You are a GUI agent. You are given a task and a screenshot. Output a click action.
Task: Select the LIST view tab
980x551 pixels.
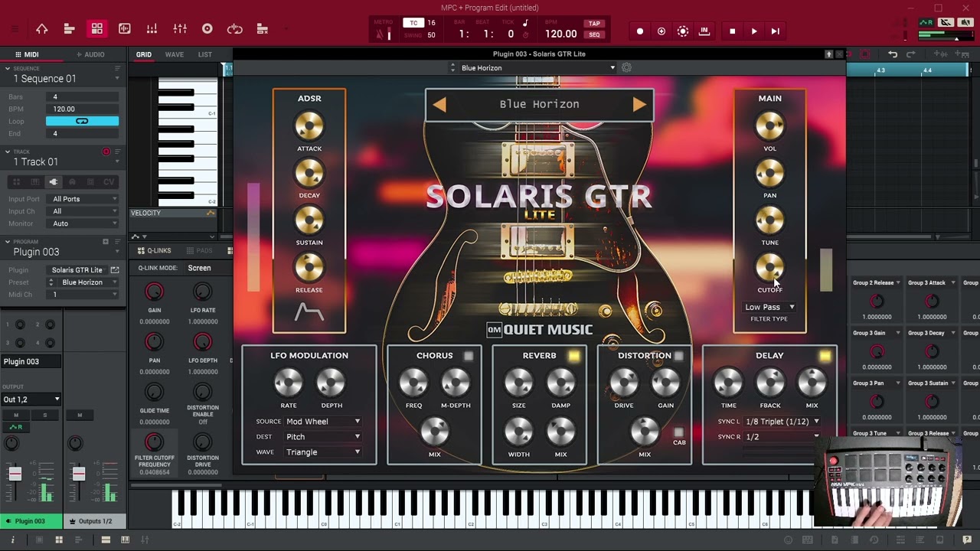(x=205, y=54)
